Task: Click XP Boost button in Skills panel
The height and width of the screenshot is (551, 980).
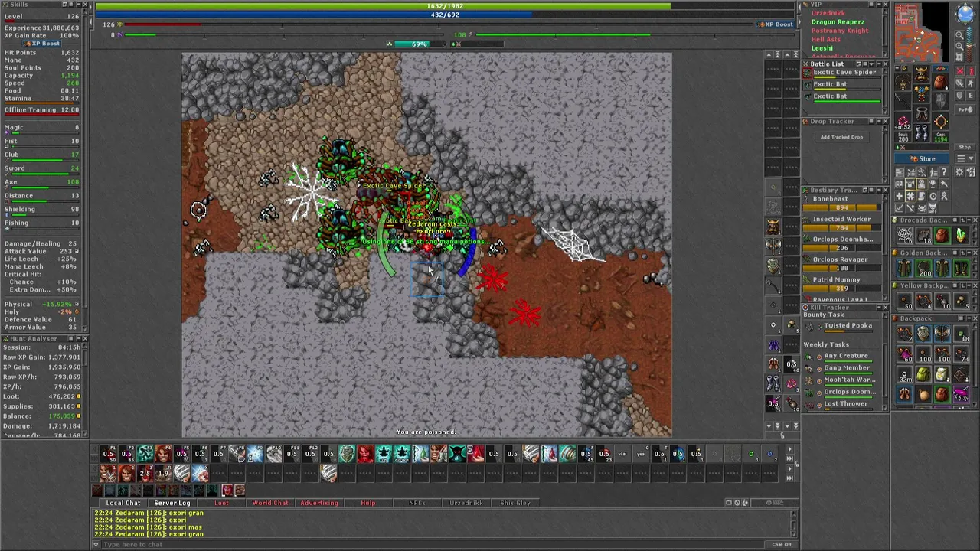Action: click(x=41, y=44)
